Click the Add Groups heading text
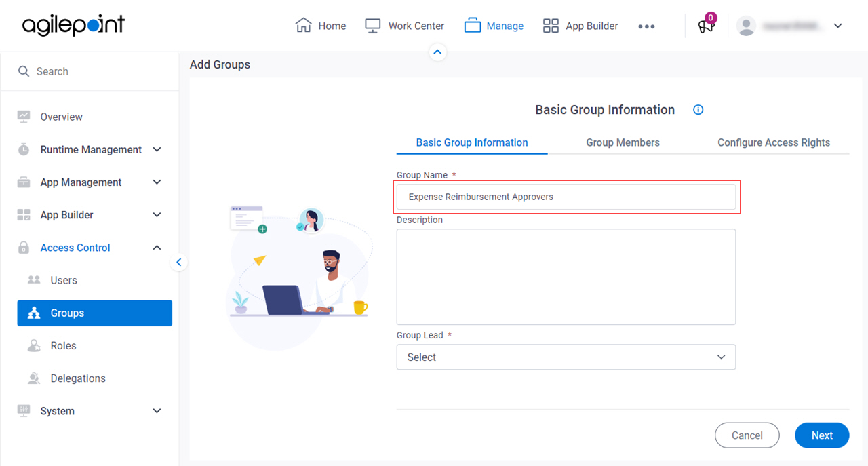868x466 pixels. click(220, 64)
